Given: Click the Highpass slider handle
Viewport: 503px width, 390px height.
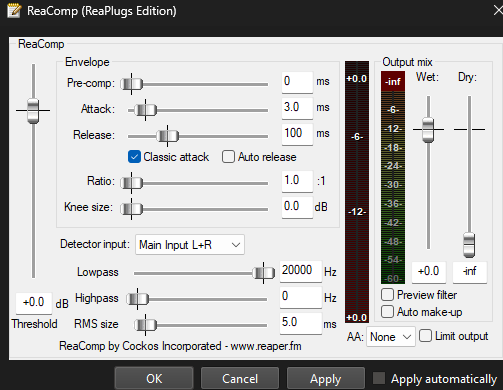Looking at the screenshot, I should click(137, 299).
